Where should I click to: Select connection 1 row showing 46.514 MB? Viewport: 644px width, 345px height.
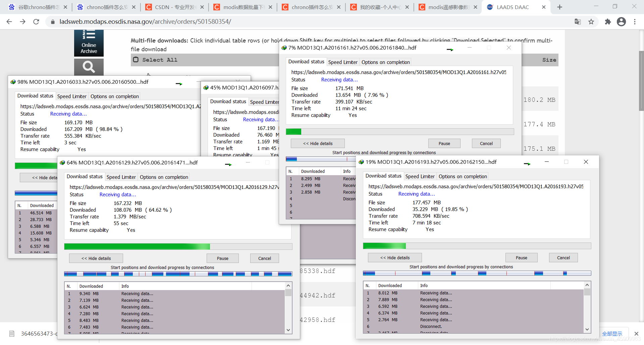point(36,213)
